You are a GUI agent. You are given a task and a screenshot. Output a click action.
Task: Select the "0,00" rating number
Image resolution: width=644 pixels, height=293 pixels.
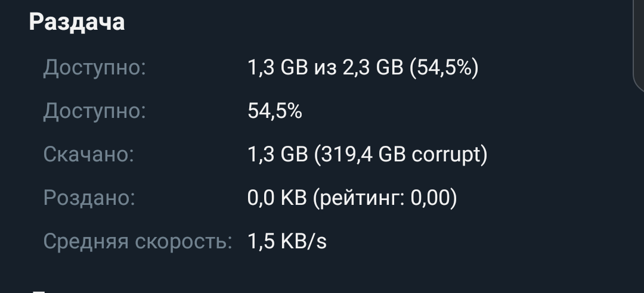[x=432, y=198]
